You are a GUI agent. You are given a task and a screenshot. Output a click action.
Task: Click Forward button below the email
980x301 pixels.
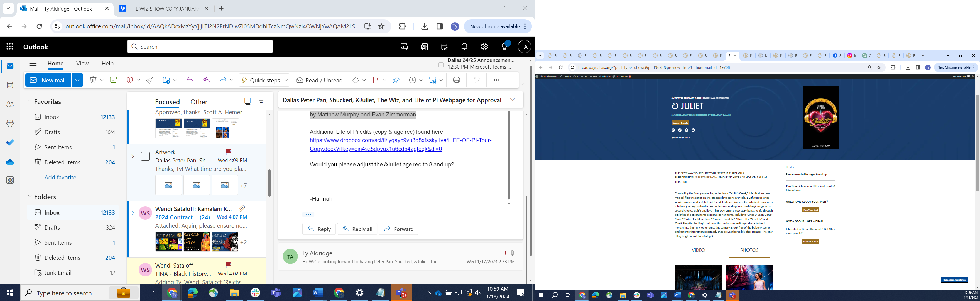click(399, 229)
